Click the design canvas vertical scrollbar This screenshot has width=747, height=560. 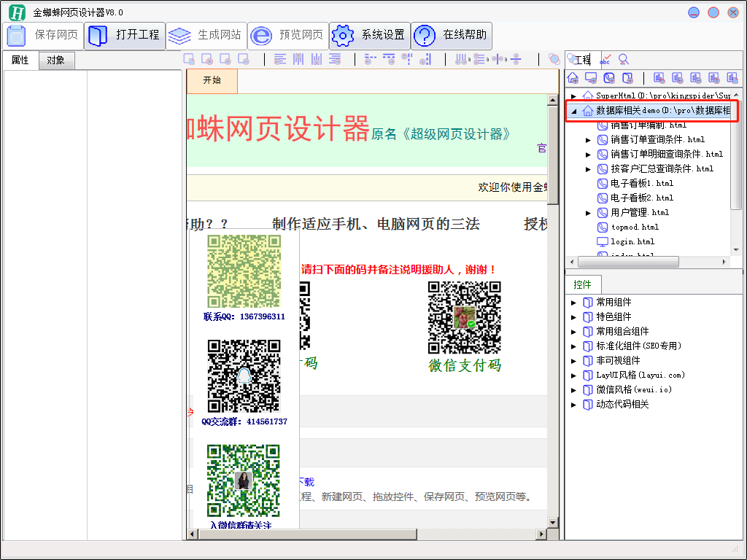coord(553,311)
